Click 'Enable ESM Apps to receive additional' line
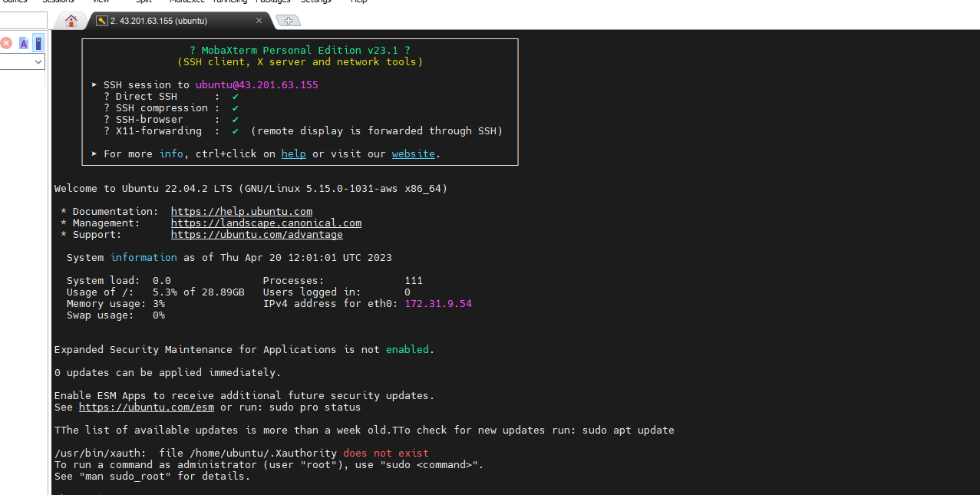 (x=245, y=395)
